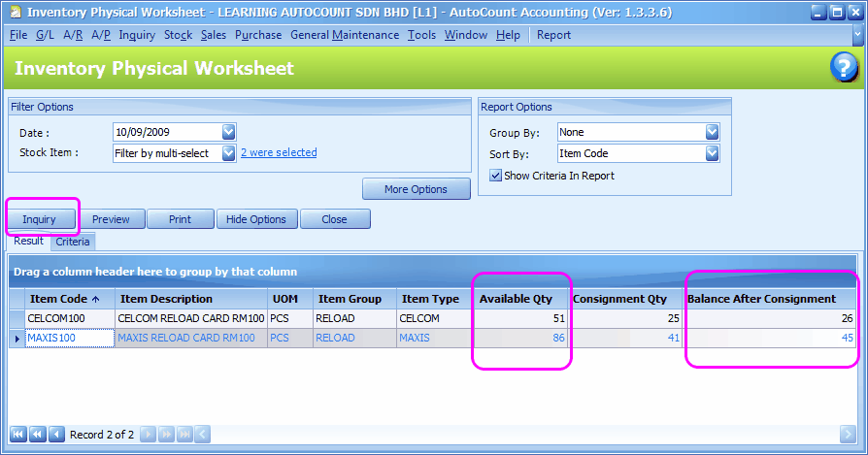Open the Inquiry menu
The image size is (868, 455).
[137, 35]
